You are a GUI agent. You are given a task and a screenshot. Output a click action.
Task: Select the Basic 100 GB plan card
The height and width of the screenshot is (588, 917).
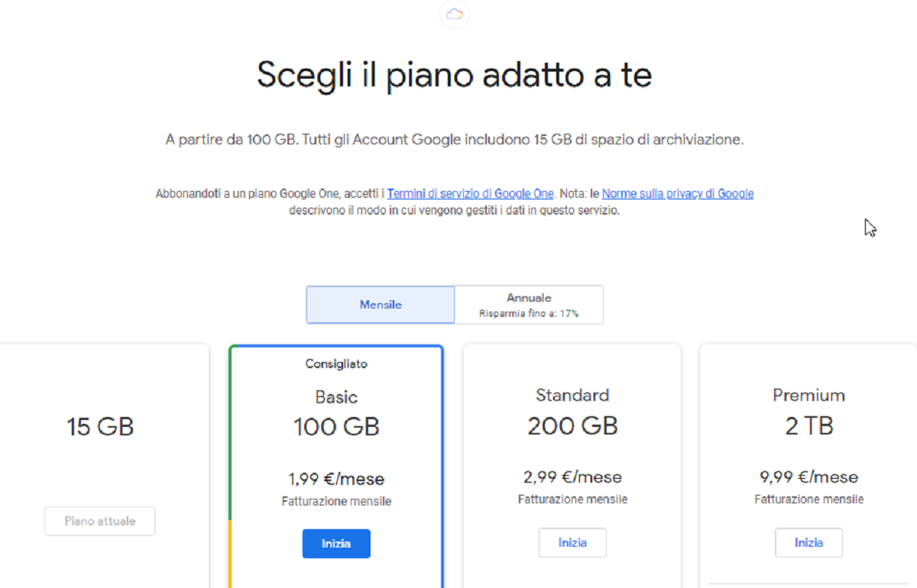(x=336, y=466)
